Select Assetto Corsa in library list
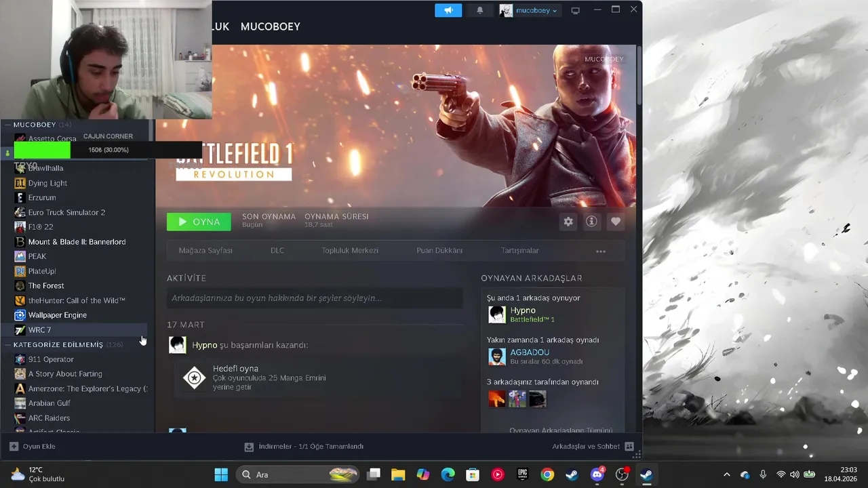 pos(52,139)
